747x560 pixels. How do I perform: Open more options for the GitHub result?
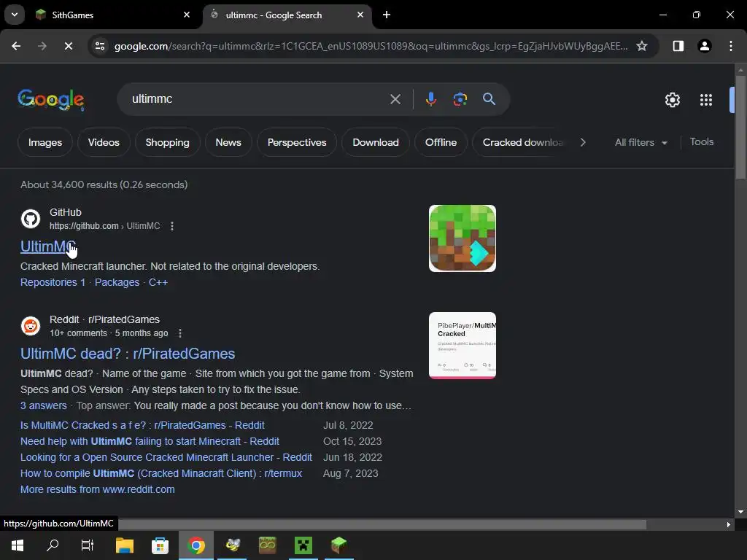pos(172,226)
